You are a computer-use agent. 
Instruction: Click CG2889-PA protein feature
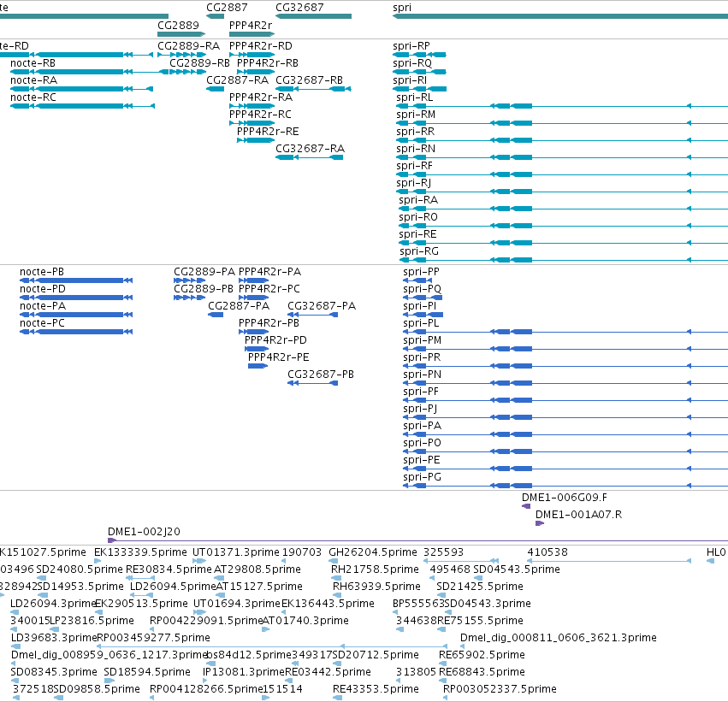(189, 280)
